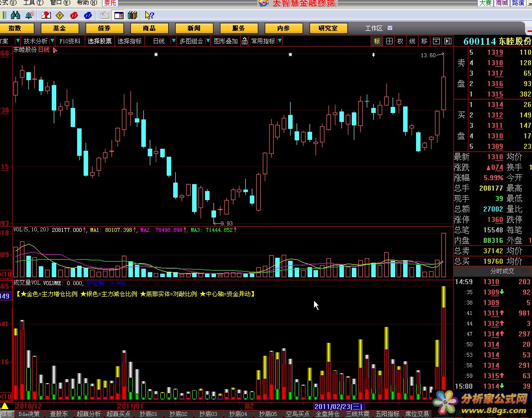Switch to the 五阳指标 bottom tab
532x418 pixels.
point(387,414)
